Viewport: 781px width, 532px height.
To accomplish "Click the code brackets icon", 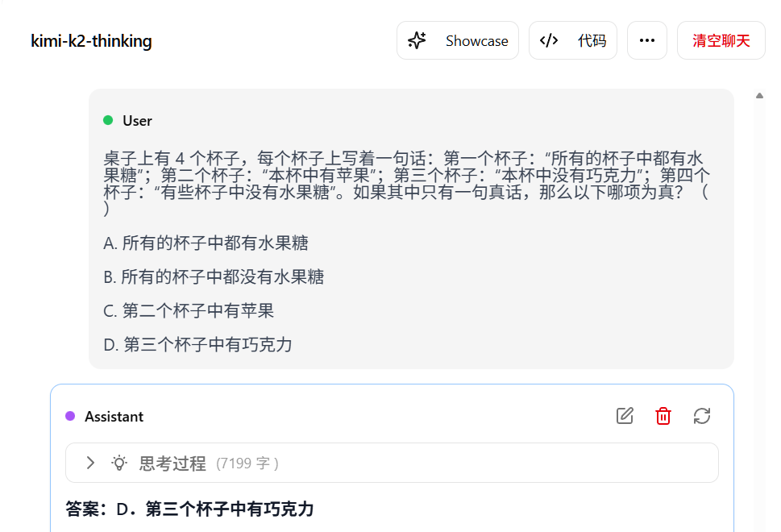I will click(549, 40).
